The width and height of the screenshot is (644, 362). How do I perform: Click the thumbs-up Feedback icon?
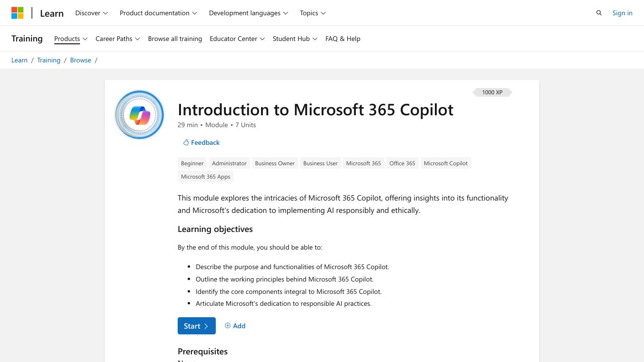click(186, 142)
